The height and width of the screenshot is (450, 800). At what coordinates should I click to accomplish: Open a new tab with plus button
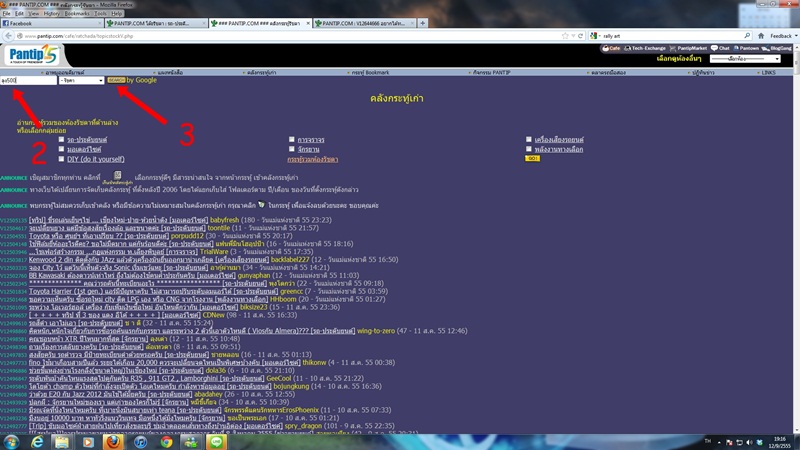pos(422,23)
